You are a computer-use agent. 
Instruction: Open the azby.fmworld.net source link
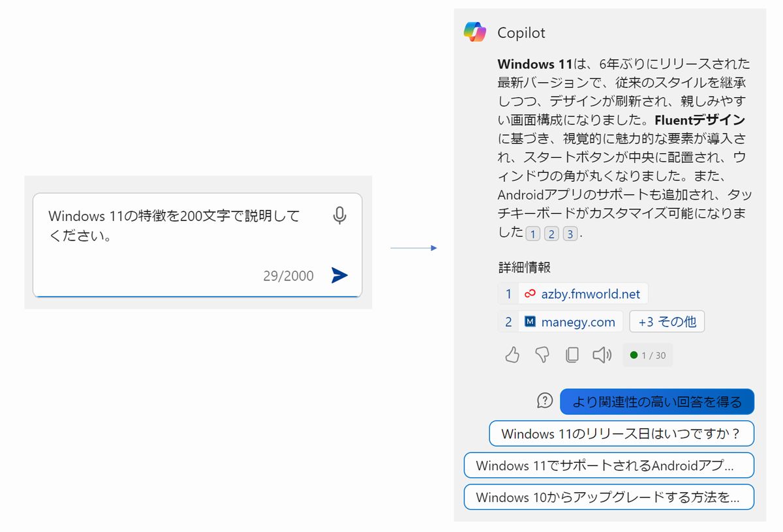573,294
